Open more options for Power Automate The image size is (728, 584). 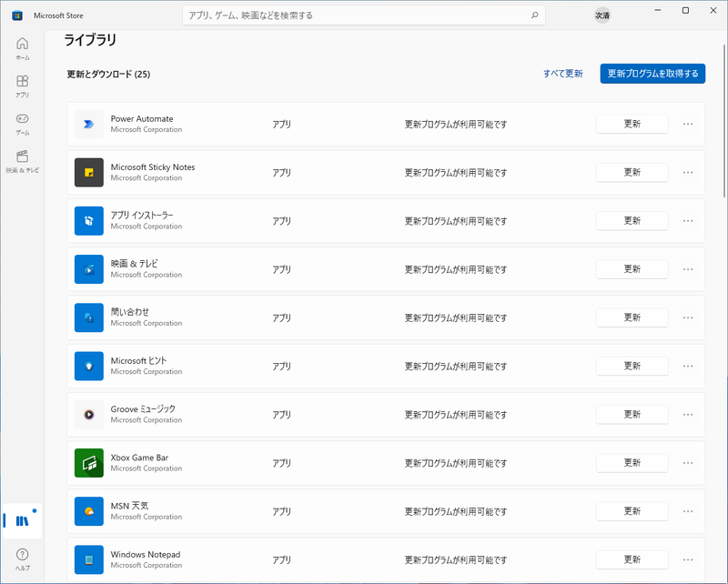[x=688, y=124]
